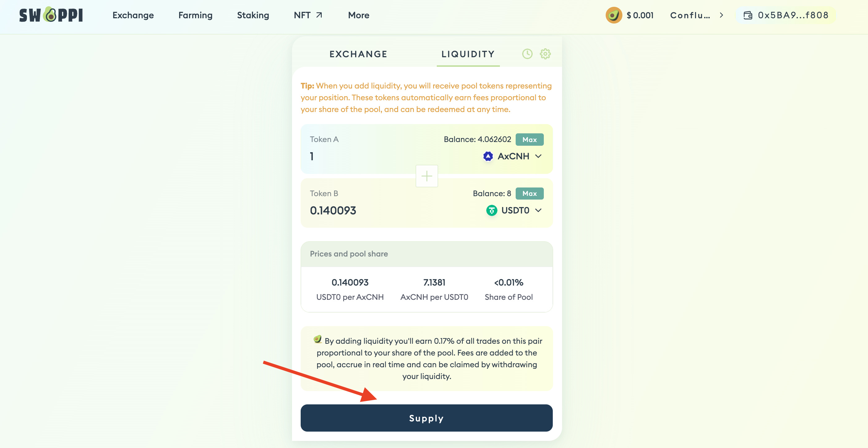Open the More menu
The height and width of the screenshot is (448, 868).
coord(358,15)
